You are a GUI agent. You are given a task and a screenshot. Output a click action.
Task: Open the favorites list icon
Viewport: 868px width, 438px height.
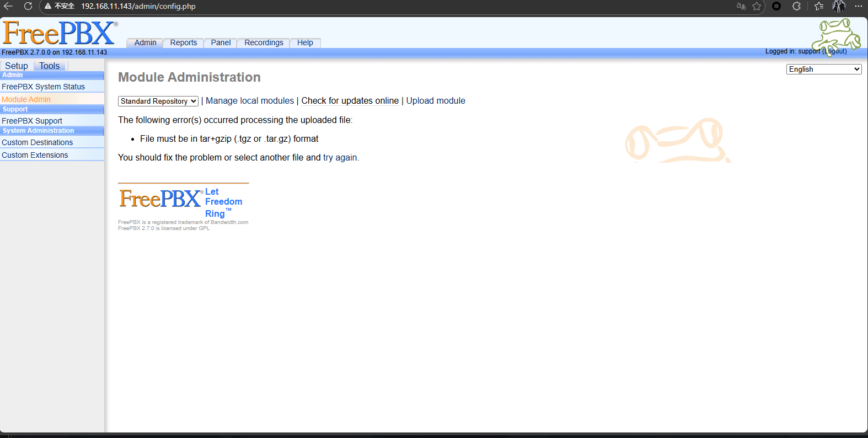pos(819,6)
